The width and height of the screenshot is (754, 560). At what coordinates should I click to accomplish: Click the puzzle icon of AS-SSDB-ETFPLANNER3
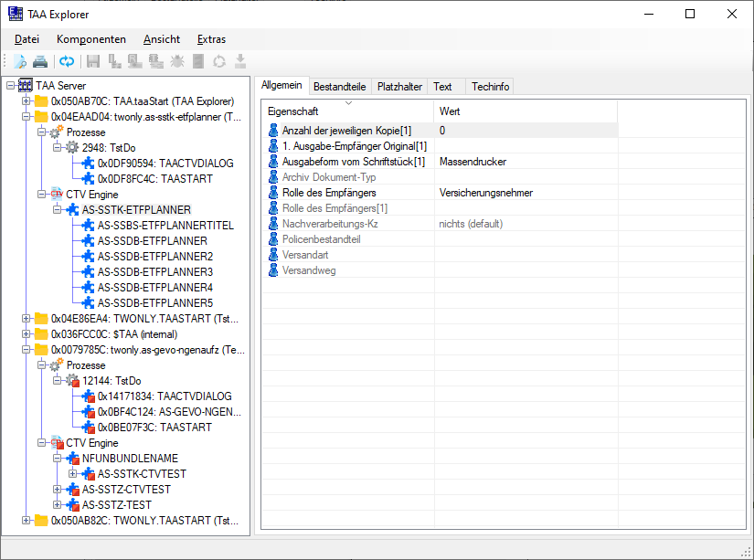(x=88, y=272)
